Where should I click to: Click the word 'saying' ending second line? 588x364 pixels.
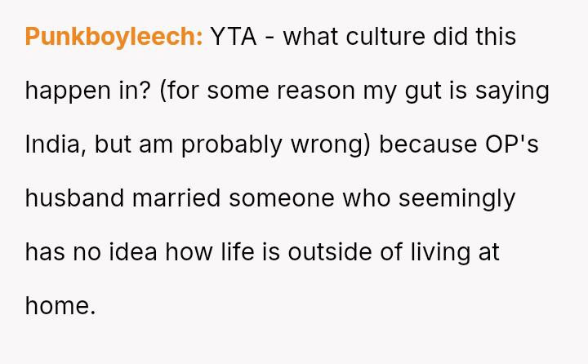point(512,91)
